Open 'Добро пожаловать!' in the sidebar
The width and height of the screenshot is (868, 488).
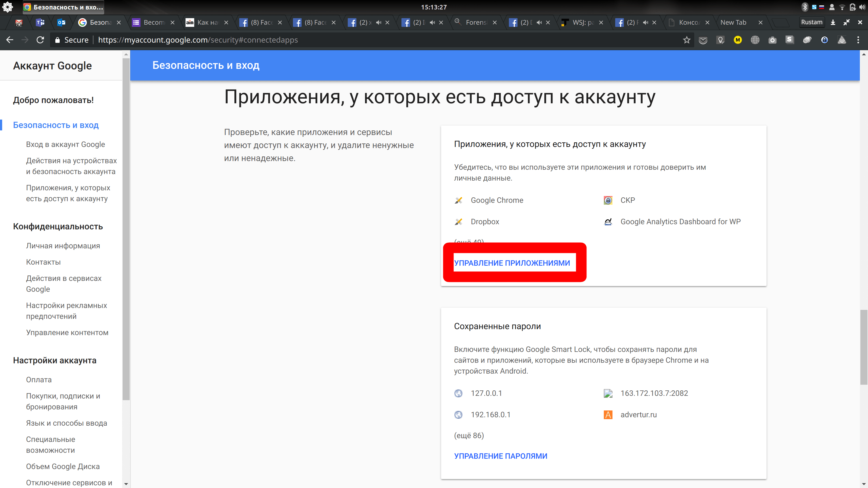pos(53,100)
